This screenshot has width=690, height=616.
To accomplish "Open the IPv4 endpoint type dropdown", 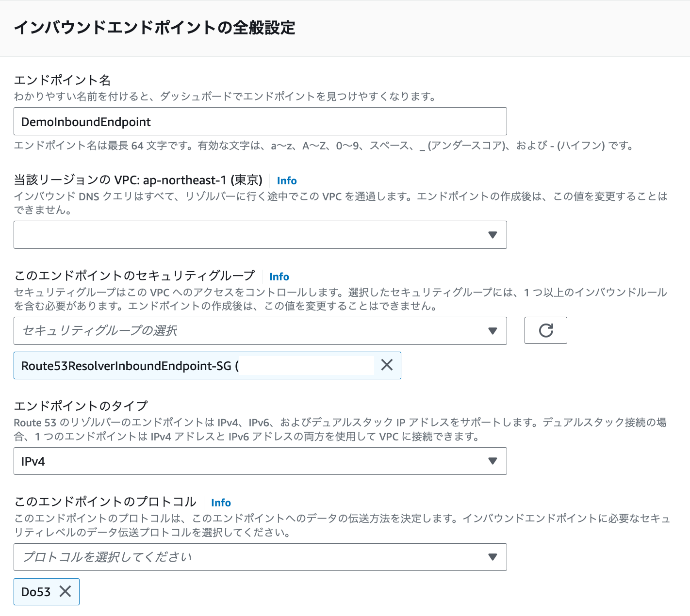I will point(260,461).
